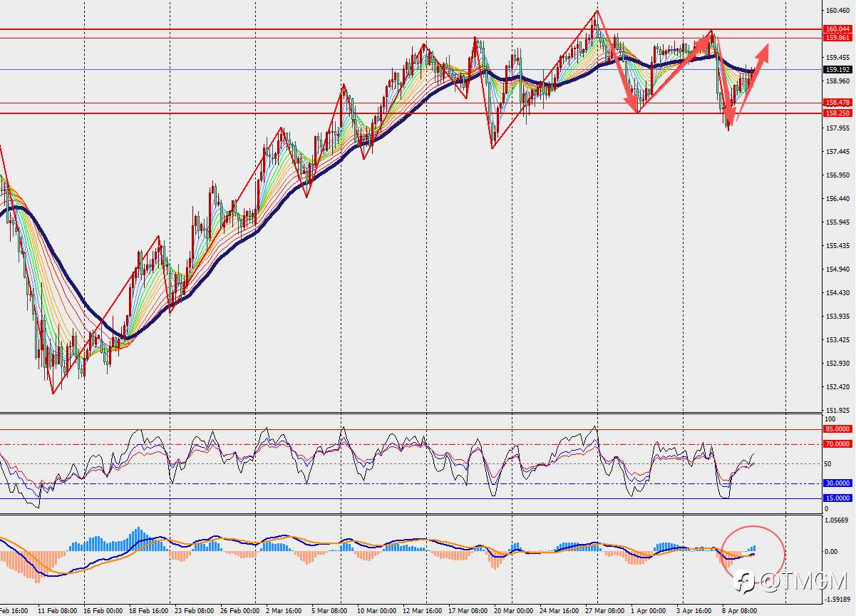Viewport: 856px width, 616px height.
Task: Select the 23 Feb 08:00 time label
Action: [x=194, y=611]
